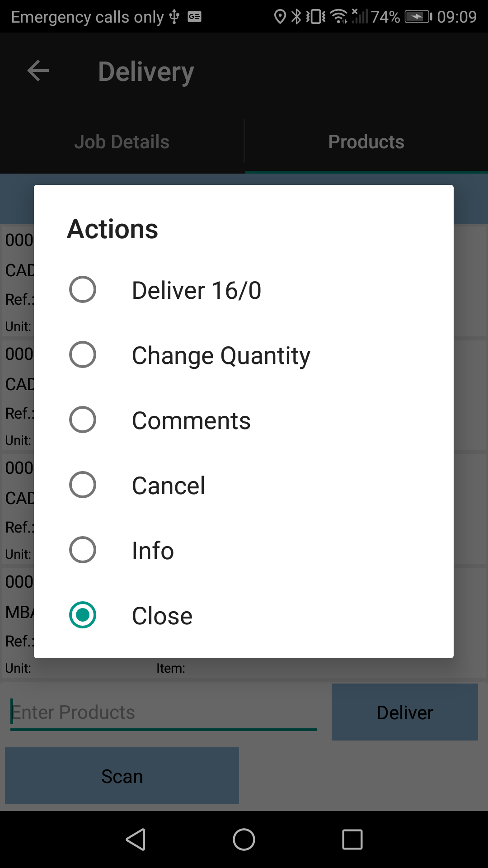Tap the Android back navigation triangle
488x868 pixels.
coord(136,840)
